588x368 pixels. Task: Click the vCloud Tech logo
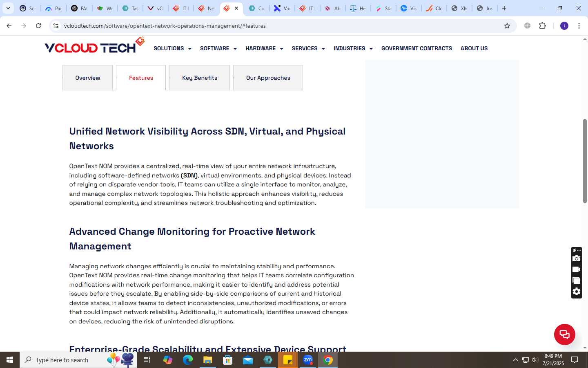pyautogui.click(x=95, y=46)
